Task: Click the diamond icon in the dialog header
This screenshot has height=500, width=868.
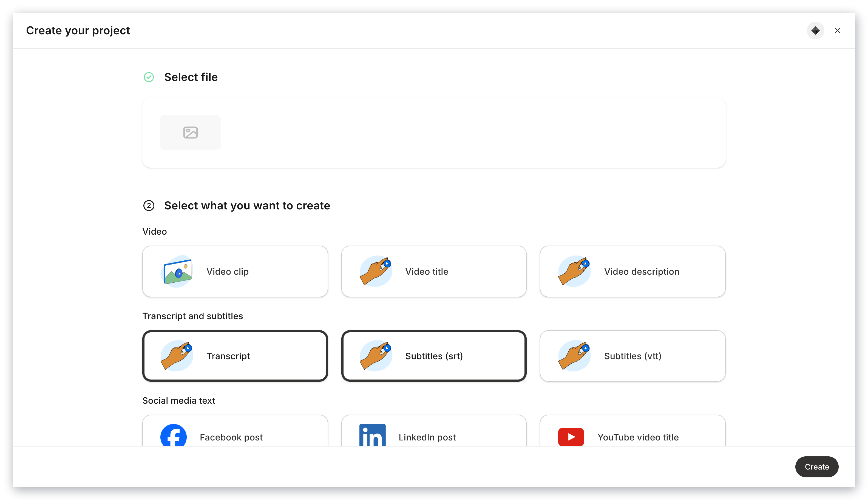Action: 815,30
